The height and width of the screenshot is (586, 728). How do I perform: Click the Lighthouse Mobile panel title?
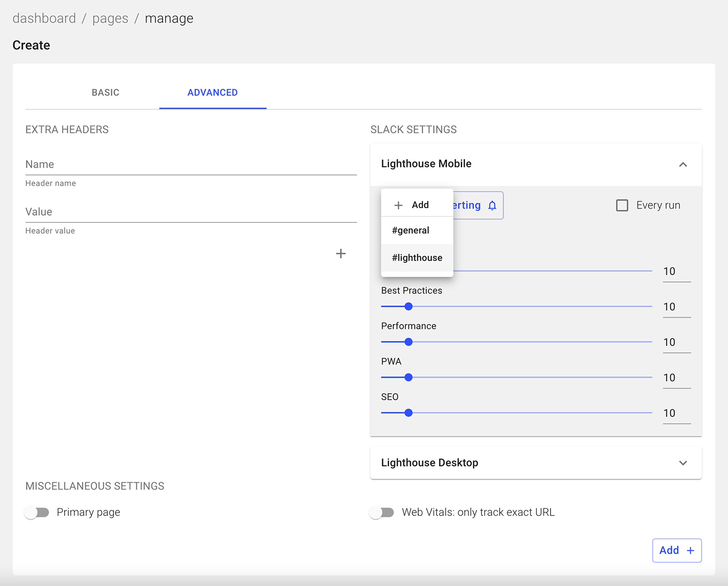pos(426,164)
